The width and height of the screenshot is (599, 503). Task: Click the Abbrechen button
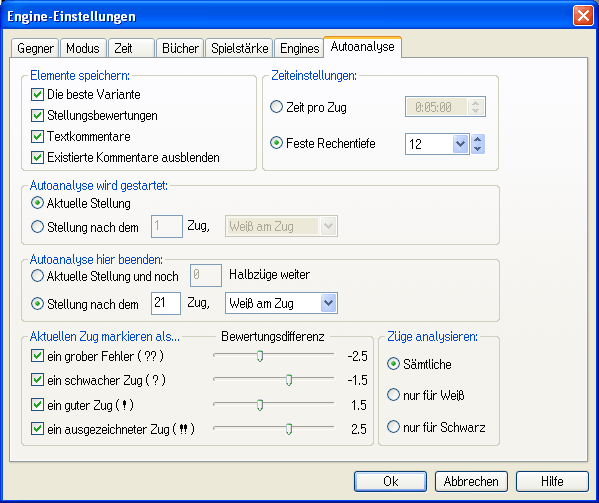pyautogui.click(x=471, y=481)
